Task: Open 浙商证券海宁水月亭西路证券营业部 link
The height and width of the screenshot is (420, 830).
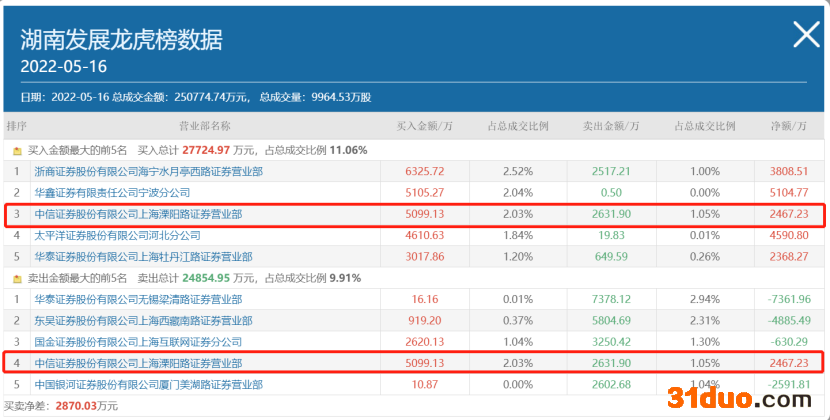Action: 148,171
